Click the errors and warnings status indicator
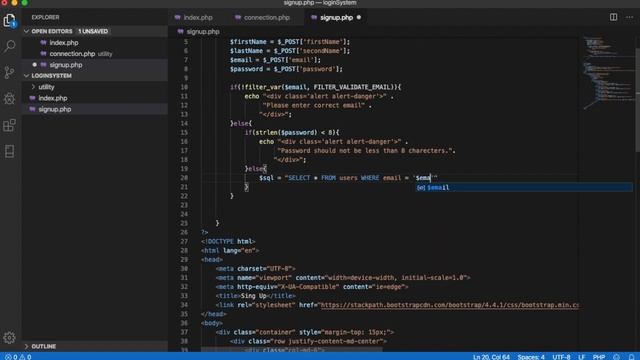 [18, 357]
